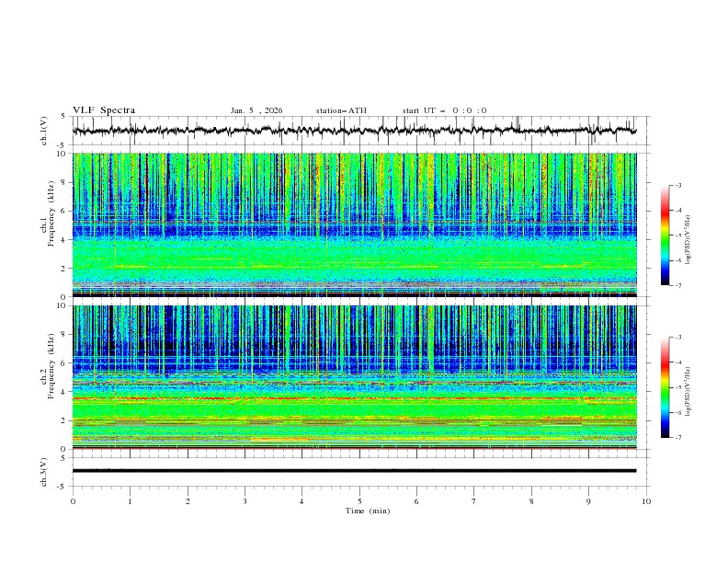This screenshot has width=728, height=563.
Task: Click the start UT time label
Action: click(x=444, y=110)
